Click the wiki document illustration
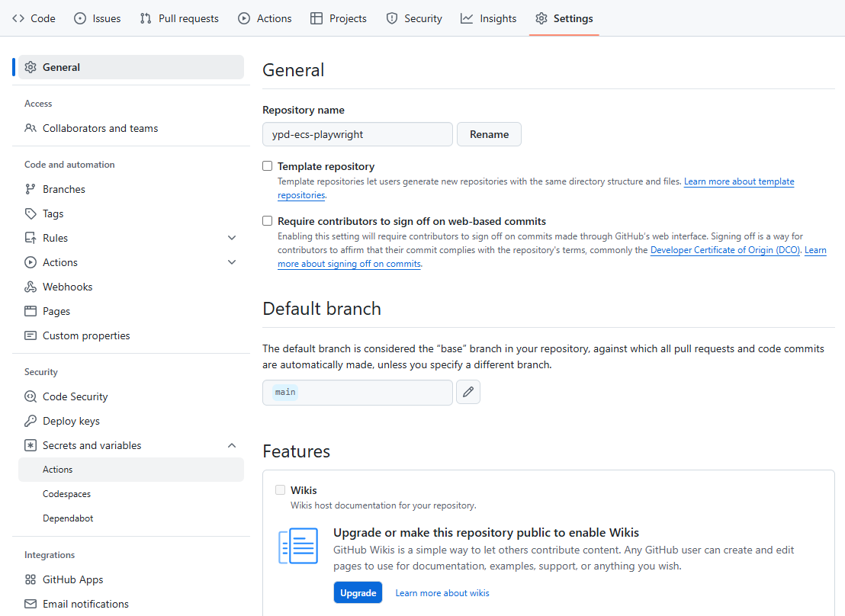The height and width of the screenshot is (616, 845). (x=298, y=546)
